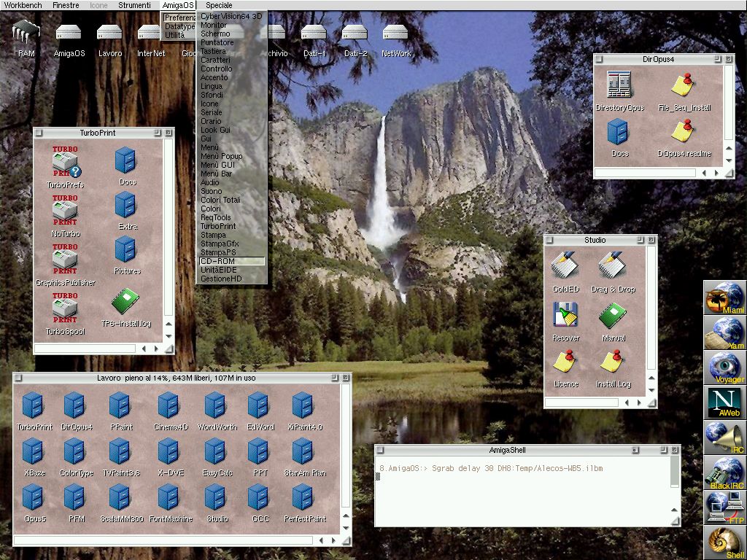Launch Miami from the right dock

(x=725, y=297)
